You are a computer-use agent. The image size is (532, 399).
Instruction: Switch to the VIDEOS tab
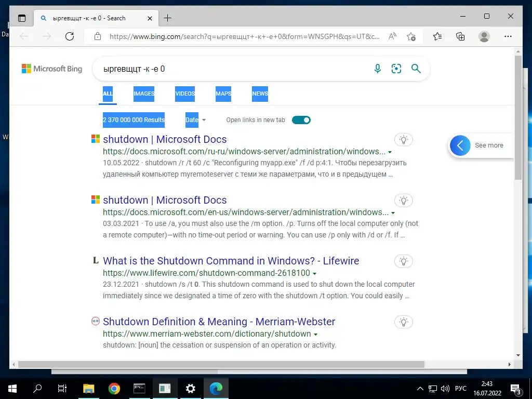pyautogui.click(x=185, y=94)
